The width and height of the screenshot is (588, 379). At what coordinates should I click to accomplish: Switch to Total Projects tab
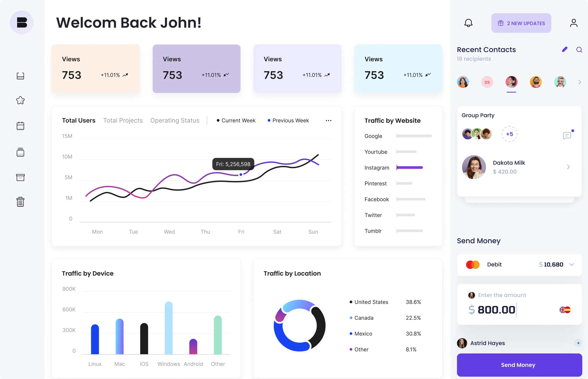(x=123, y=120)
